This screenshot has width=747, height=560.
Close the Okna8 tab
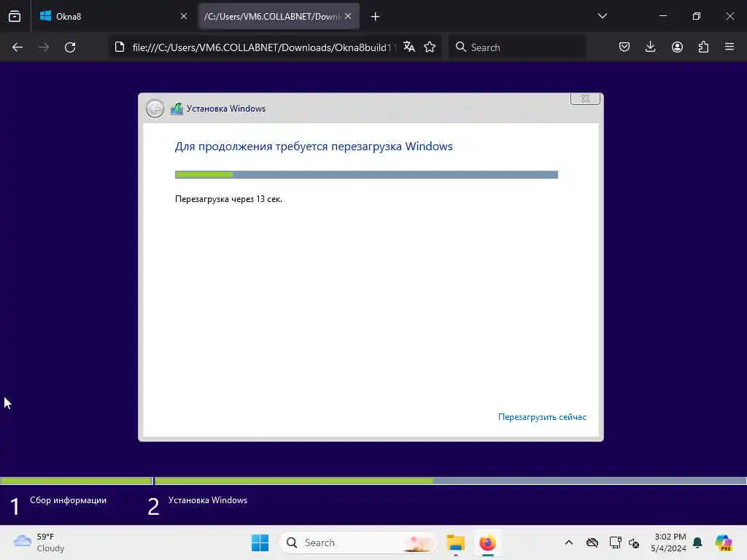click(x=183, y=16)
